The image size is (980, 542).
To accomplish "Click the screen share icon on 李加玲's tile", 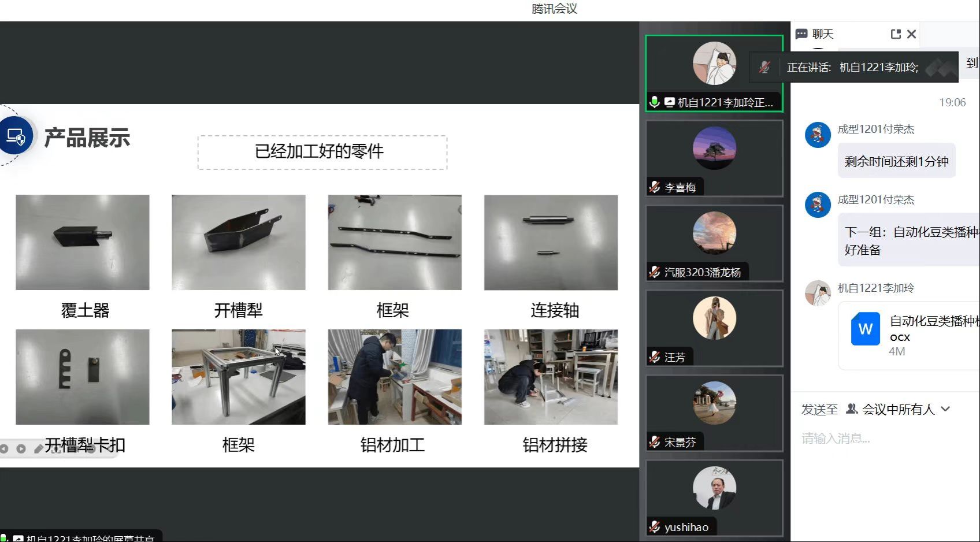I will click(669, 102).
